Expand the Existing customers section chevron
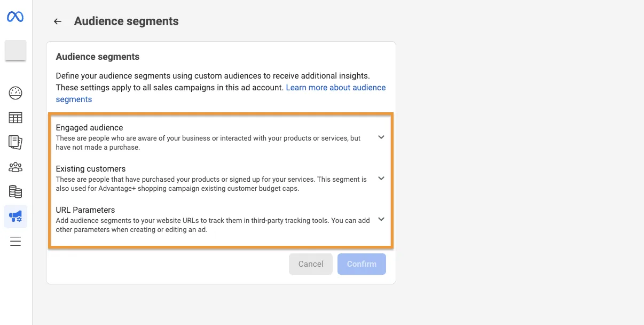Screen dimensions: 644x325 (x=381, y=179)
